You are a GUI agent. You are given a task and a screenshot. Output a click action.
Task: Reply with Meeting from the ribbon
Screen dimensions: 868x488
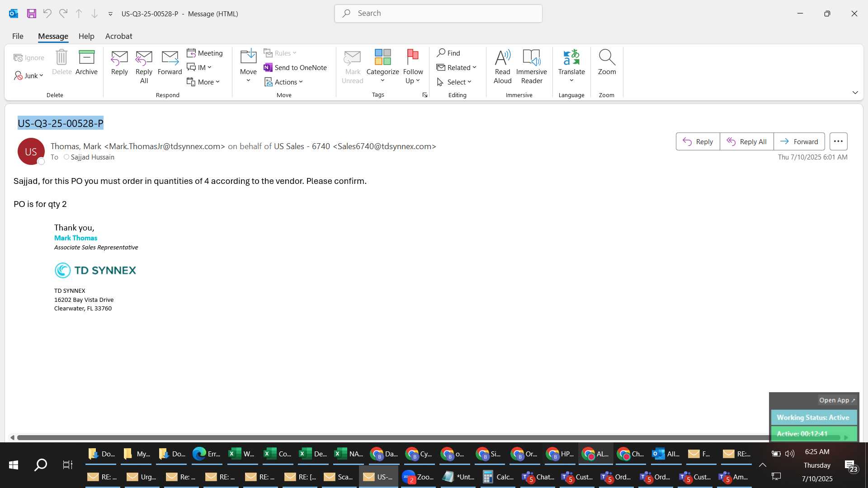(x=205, y=53)
